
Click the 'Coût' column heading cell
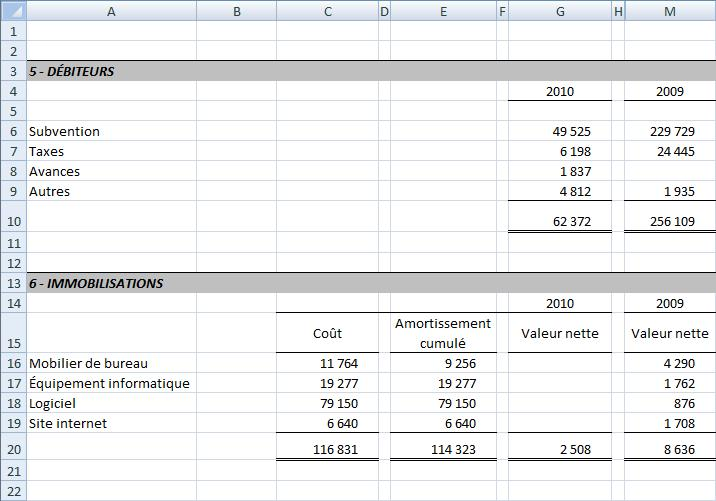327,333
